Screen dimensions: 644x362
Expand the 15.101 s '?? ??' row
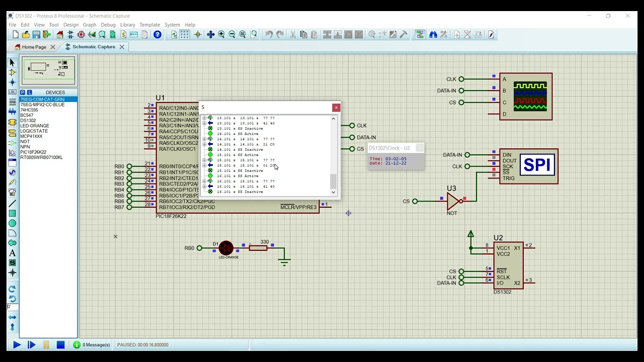tap(204, 160)
